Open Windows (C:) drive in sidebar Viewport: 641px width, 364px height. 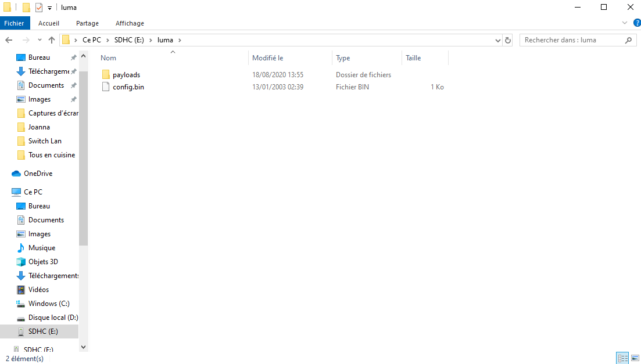pyautogui.click(x=49, y=304)
